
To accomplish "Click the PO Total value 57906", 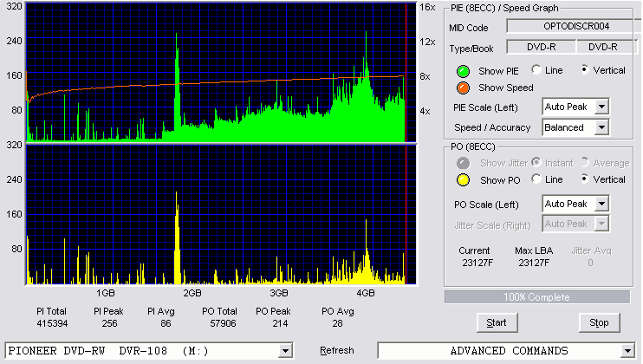I will [223, 323].
